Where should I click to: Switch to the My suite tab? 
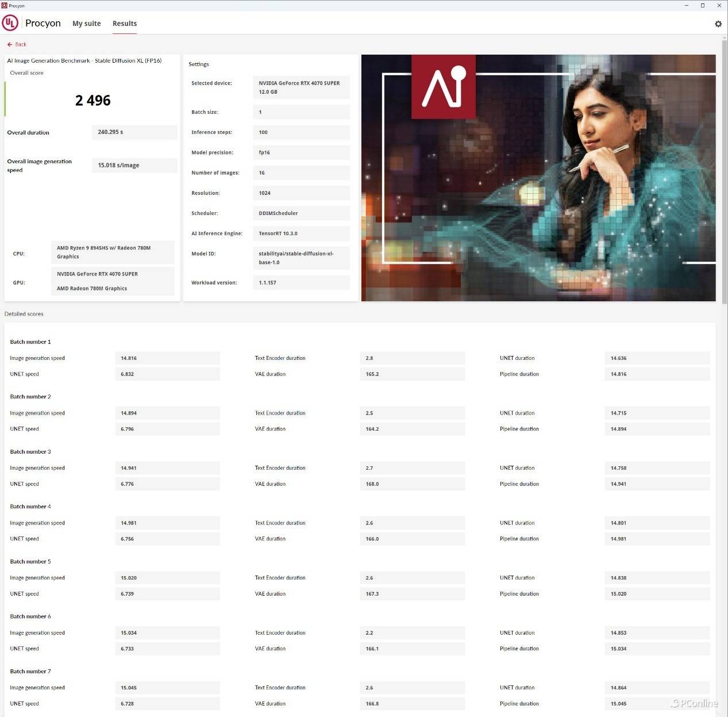[x=86, y=24]
